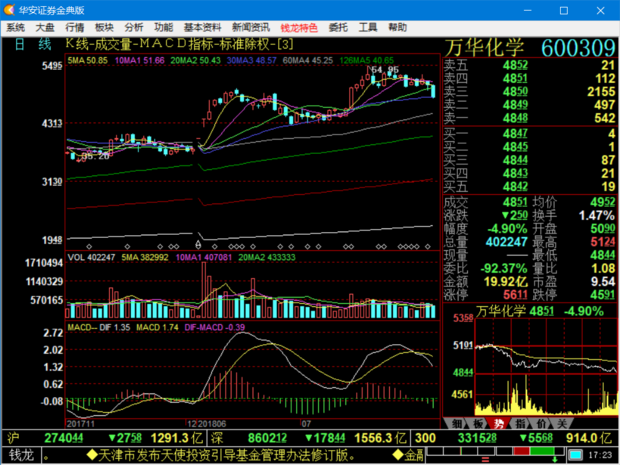Open the 行情 menu
Viewport: 620px width, 465px height.
pos(74,27)
